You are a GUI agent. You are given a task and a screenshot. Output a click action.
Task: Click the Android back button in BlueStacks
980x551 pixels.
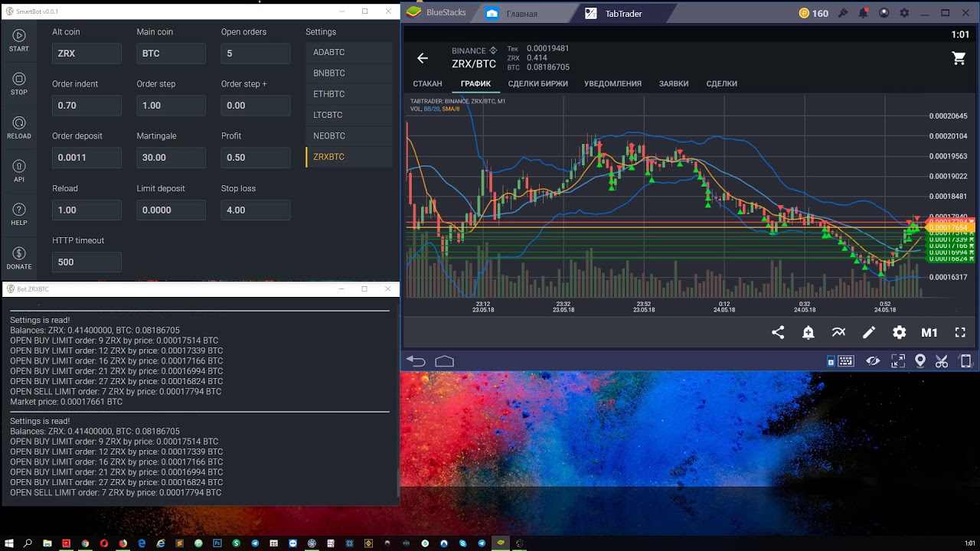coord(416,361)
